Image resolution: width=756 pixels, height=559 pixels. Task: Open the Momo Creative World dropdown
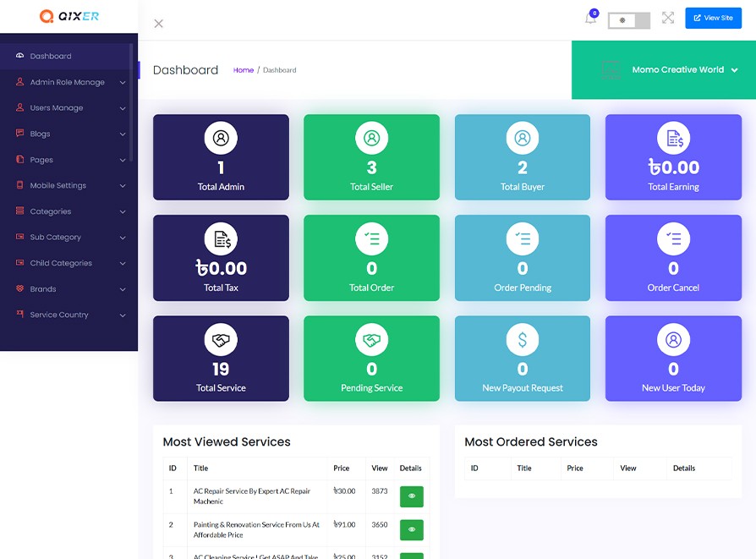coord(685,70)
